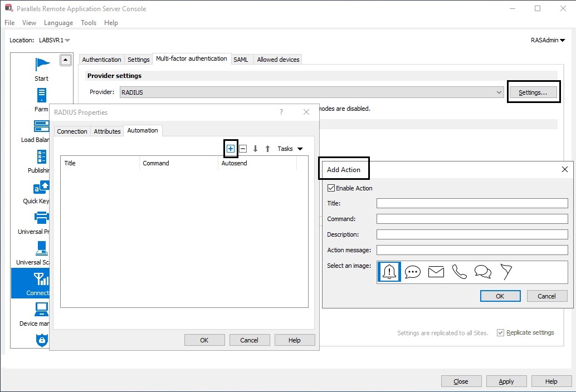The height and width of the screenshot is (392, 576).
Task: Open the Provider dropdown showing RADIUS
Action: [311, 92]
